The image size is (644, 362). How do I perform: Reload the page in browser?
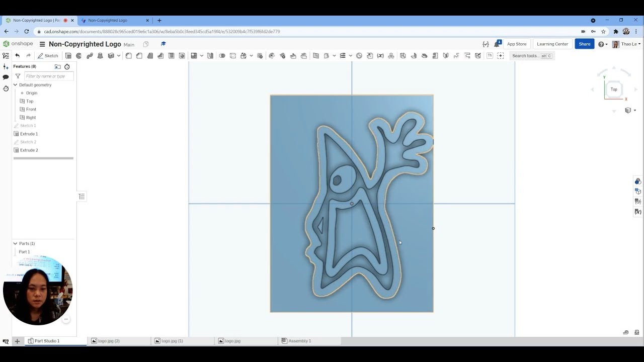click(26, 31)
